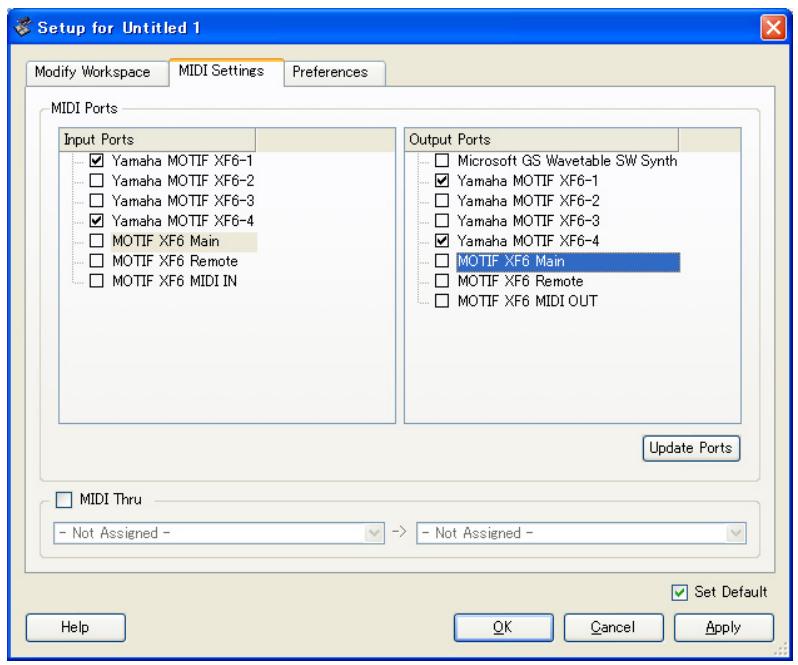This screenshot has width=798, height=665.
Task: Open the MIDI Thru output destination dropdown
Action: pyautogui.click(x=581, y=533)
